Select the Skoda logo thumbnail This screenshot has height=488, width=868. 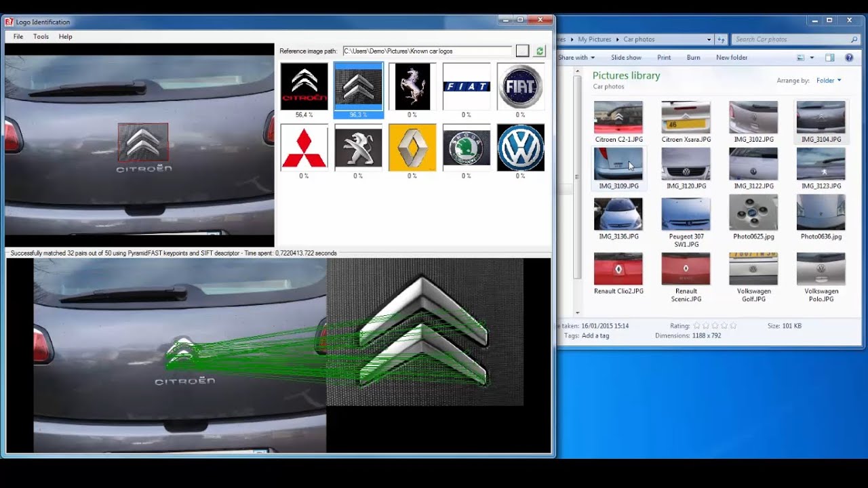pyautogui.click(x=467, y=148)
